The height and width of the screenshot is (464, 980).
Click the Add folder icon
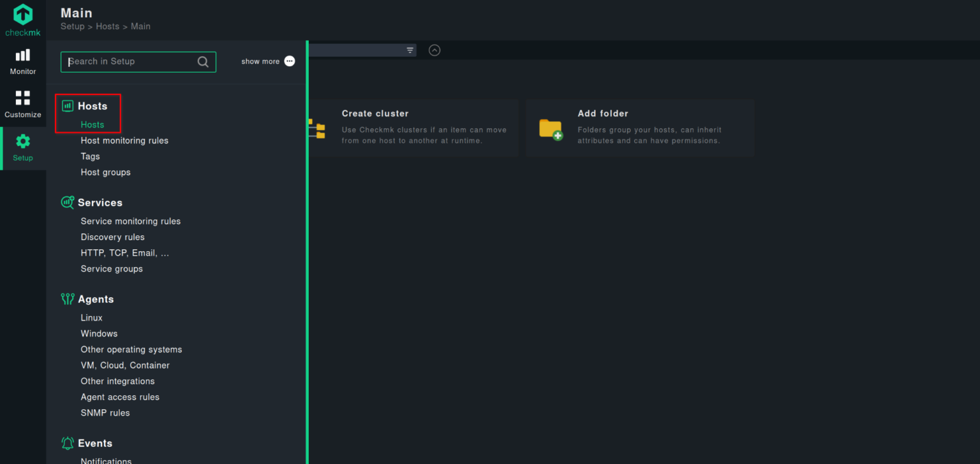coord(551,129)
